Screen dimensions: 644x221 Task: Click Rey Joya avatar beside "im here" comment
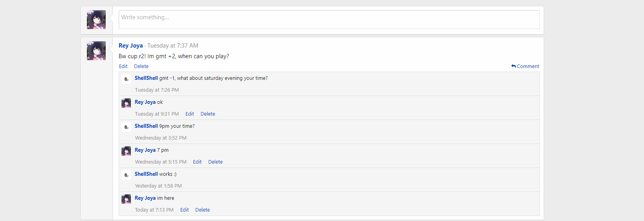pos(126,199)
